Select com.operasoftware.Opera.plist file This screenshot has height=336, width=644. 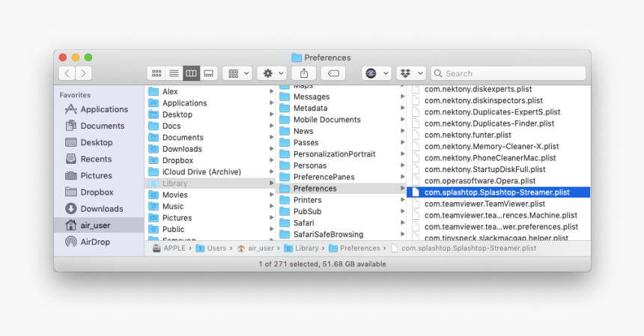(498, 181)
